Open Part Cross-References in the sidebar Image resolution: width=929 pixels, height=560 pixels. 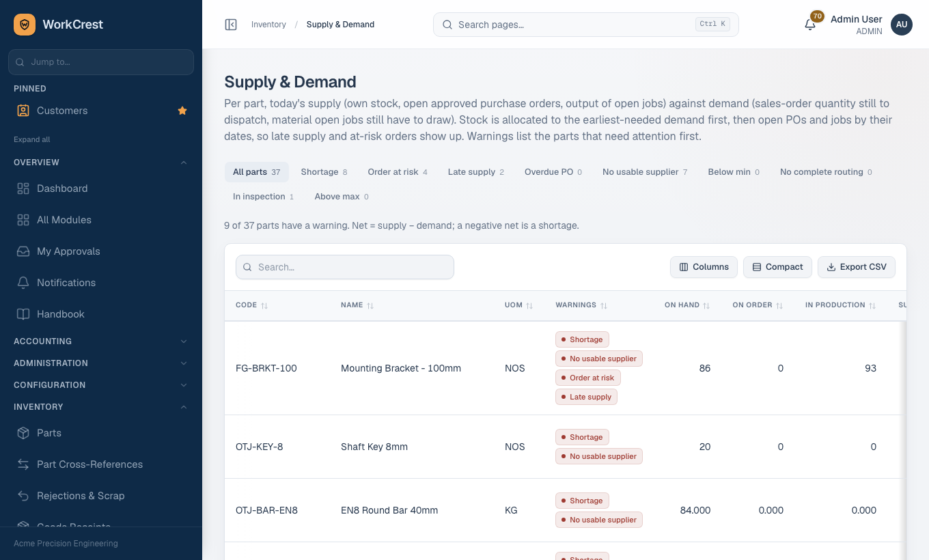coord(101,464)
